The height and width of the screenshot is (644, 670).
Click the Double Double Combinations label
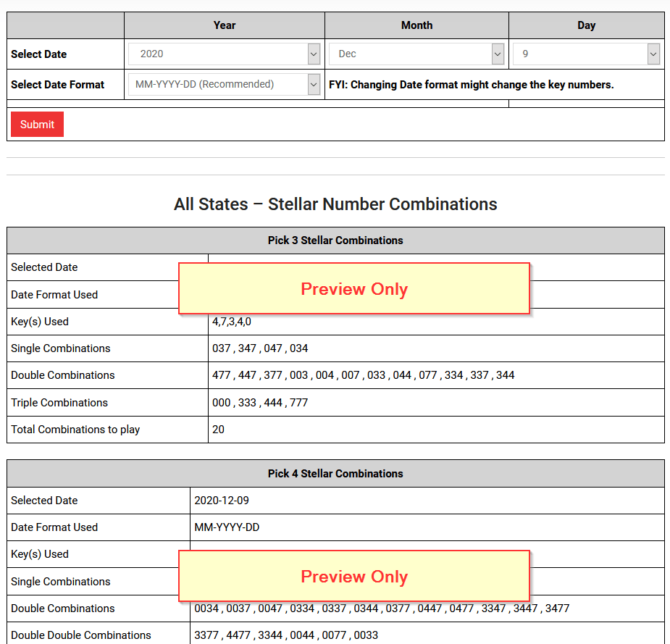(x=80, y=635)
